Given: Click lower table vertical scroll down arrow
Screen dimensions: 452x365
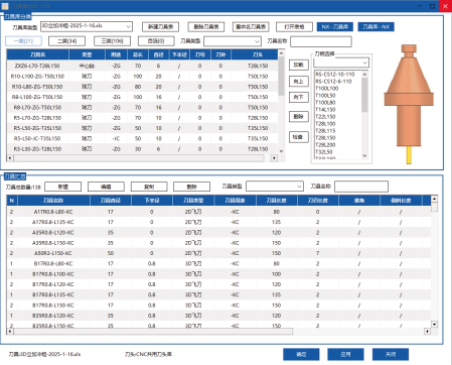Looking at the screenshot, I should [434, 324].
